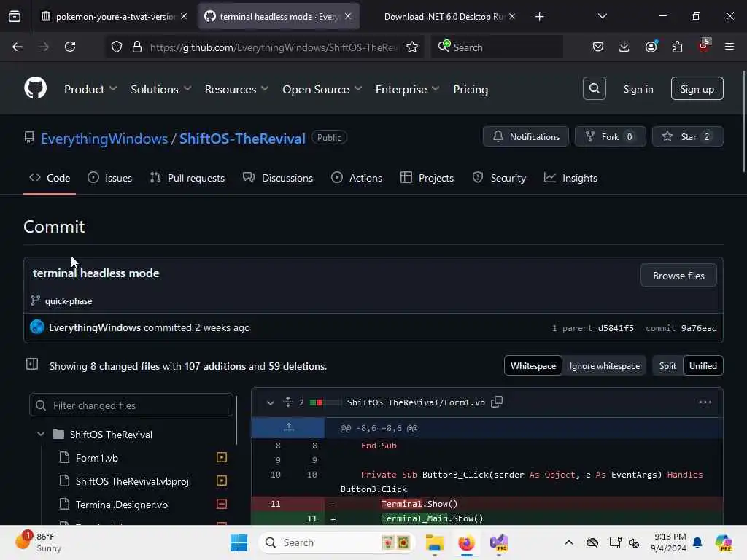This screenshot has height=560, width=747.
Task: Toggle the file tree sidebar icon
Action: (32, 365)
